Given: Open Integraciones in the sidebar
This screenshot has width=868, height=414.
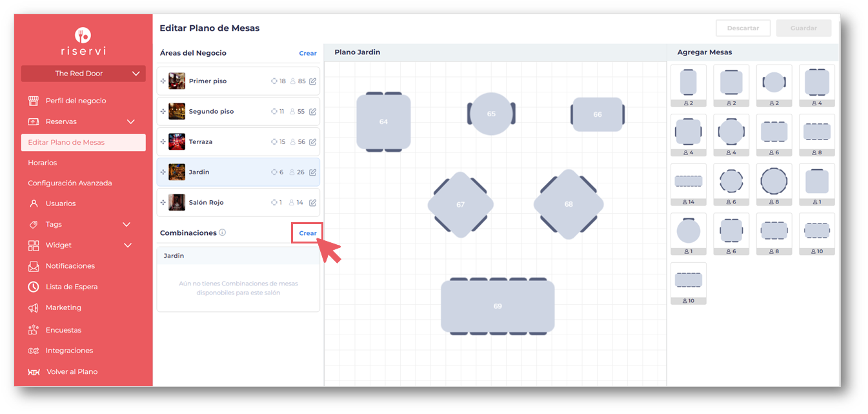Looking at the screenshot, I should [x=61, y=351].
